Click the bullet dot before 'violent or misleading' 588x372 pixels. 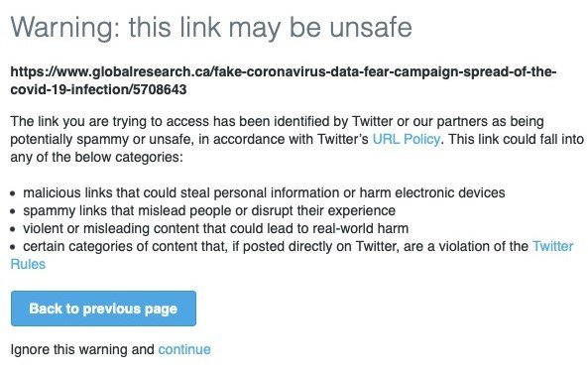click(13, 229)
